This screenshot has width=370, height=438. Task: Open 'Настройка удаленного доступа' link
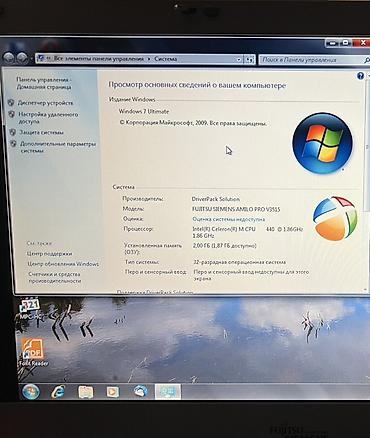(48, 118)
